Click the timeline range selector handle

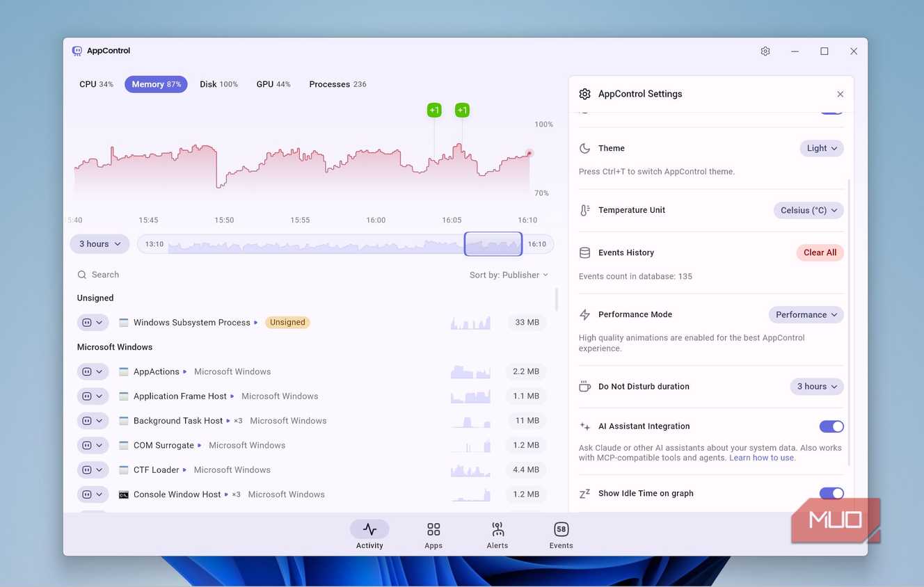(x=493, y=244)
